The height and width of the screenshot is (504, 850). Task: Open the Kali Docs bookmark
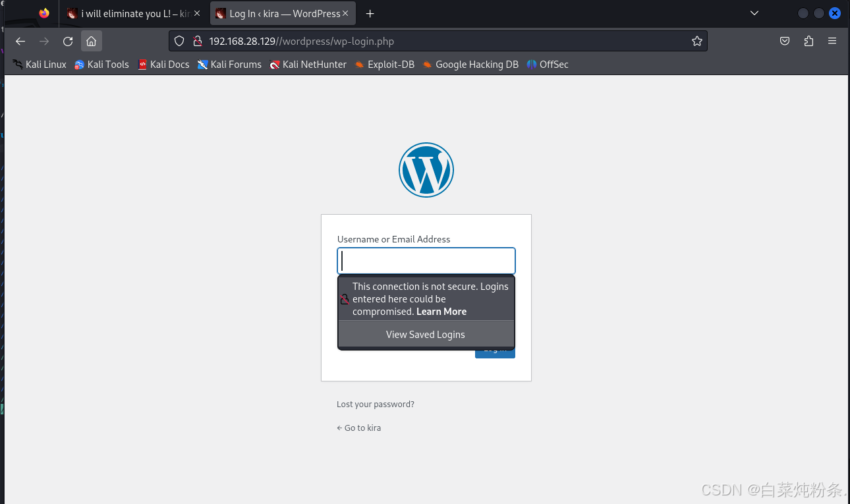[x=163, y=65]
